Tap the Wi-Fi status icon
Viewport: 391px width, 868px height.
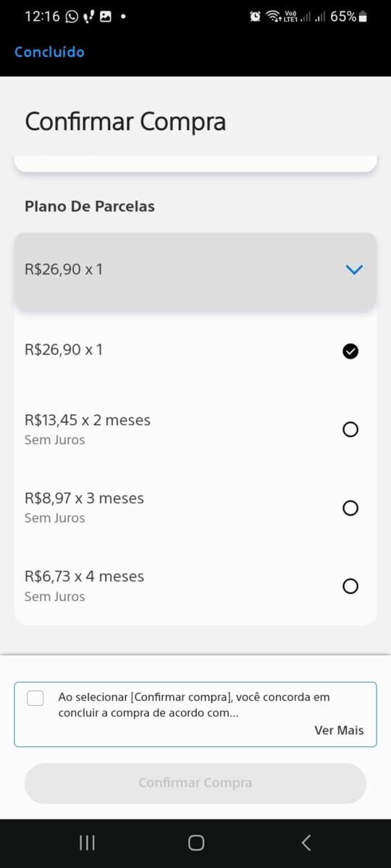coord(273,16)
